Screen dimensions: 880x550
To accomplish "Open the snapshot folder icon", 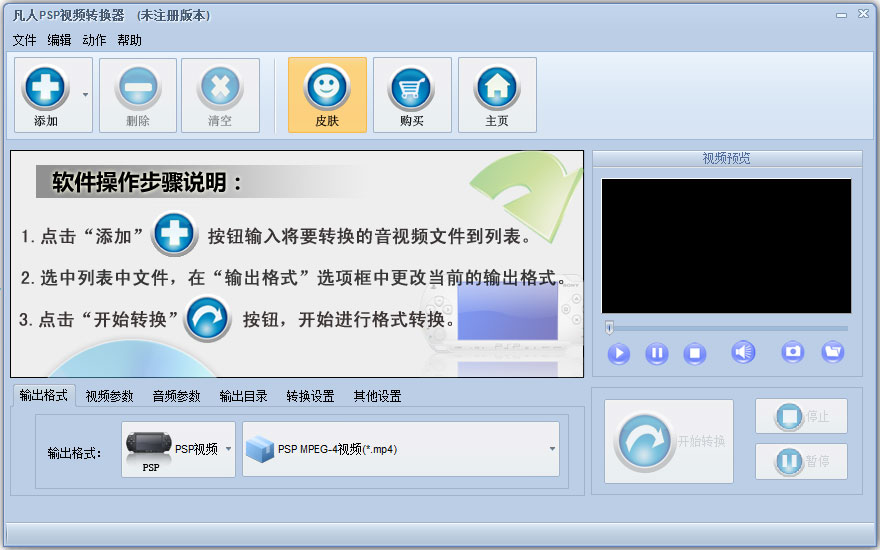I will (x=832, y=352).
